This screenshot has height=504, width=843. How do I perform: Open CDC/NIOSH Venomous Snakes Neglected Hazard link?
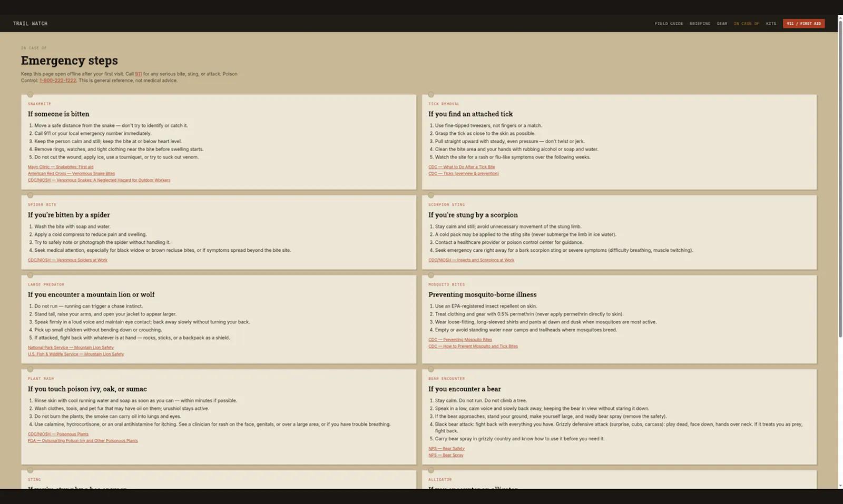tap(99, 180)
